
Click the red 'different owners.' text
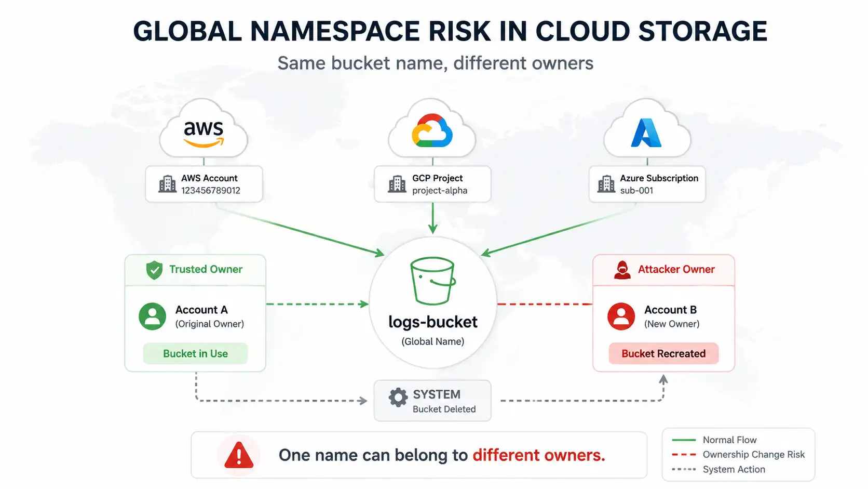point(539,455)
